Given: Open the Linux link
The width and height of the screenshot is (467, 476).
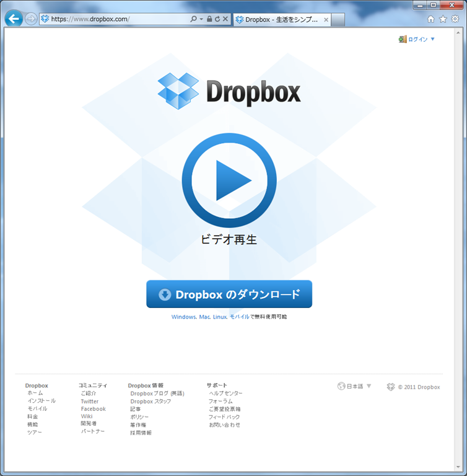Looking at the screenshot, I should coord(220,317).
